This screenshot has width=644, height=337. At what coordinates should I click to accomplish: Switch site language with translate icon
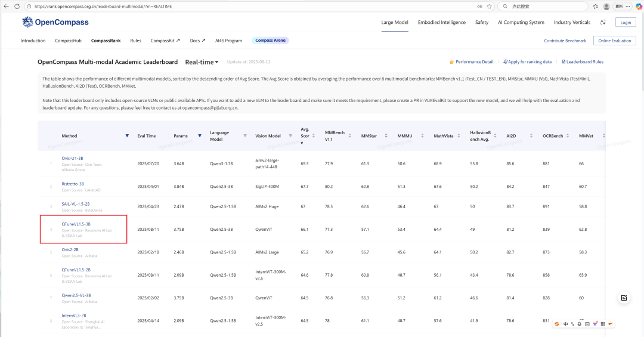tap(603, 22)
